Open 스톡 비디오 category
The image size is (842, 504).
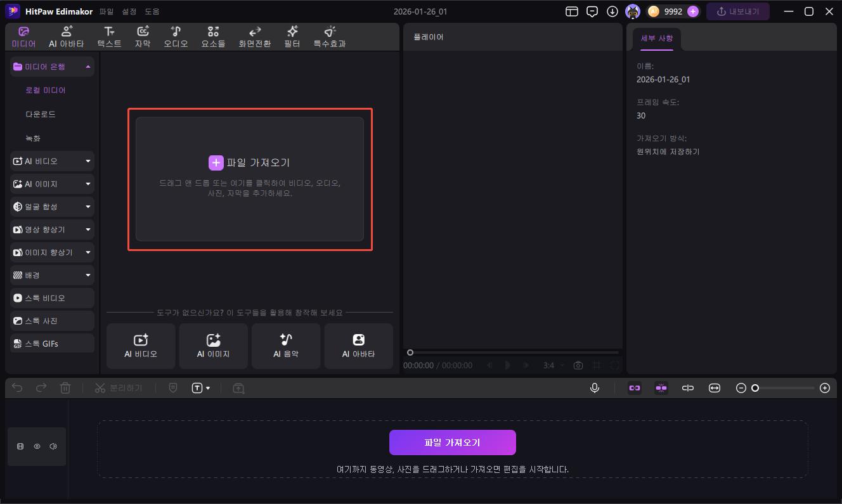(x=52, y=298)
